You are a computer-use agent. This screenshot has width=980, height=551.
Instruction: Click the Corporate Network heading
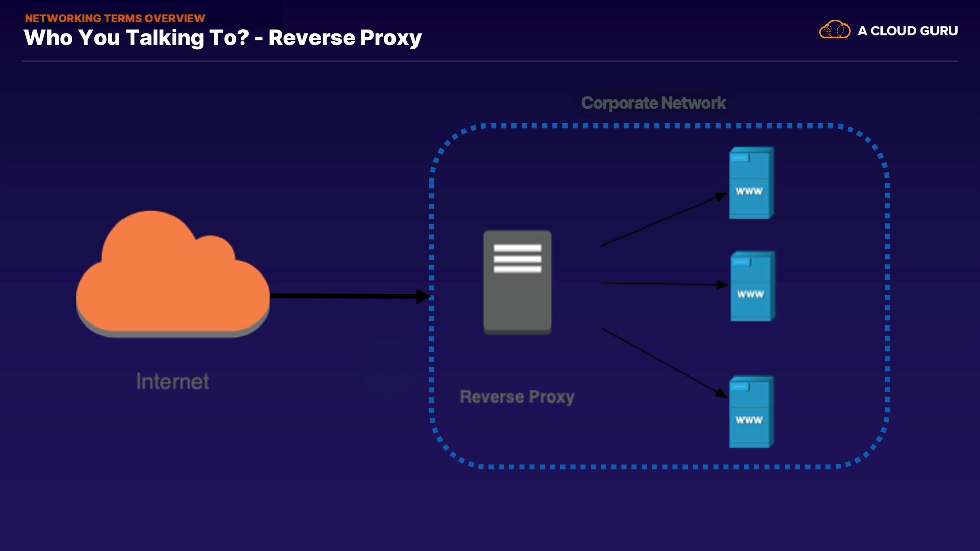pos(653,103)
